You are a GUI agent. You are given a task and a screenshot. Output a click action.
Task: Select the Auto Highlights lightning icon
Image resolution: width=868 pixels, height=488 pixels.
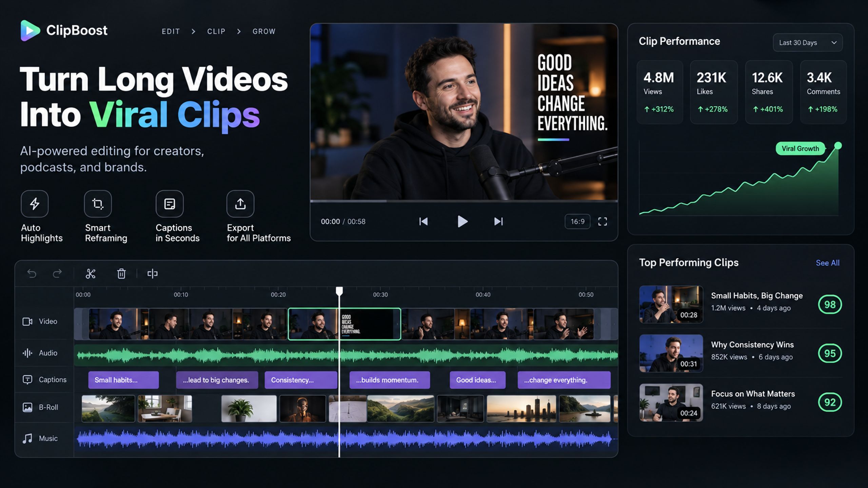35,204
